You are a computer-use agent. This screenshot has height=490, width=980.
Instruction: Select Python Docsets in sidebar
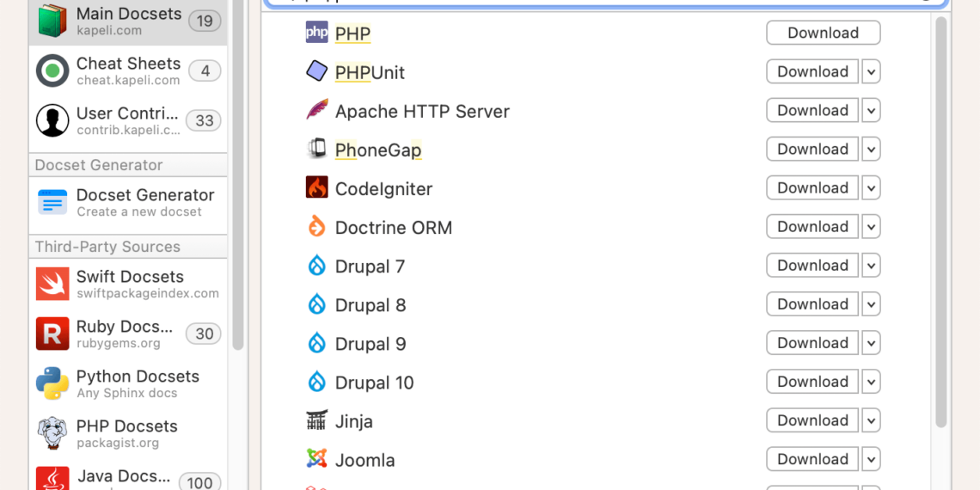click(128, 383)
